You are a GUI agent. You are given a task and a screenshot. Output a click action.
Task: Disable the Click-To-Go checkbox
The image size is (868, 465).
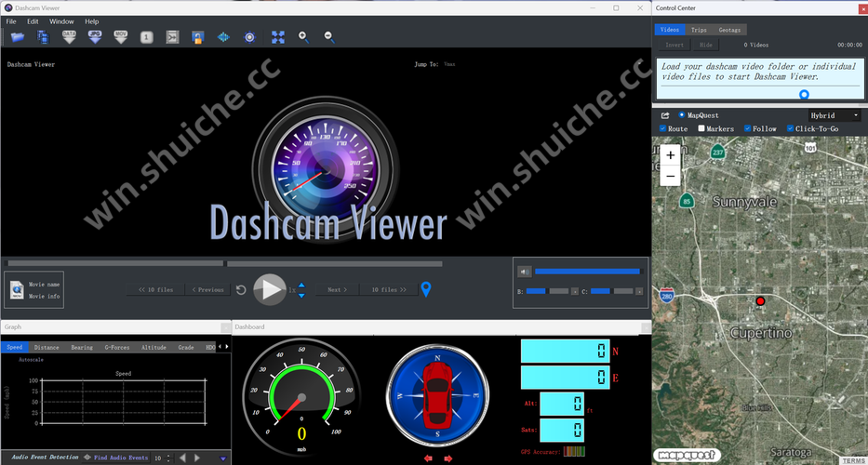[x=791, y=128]
